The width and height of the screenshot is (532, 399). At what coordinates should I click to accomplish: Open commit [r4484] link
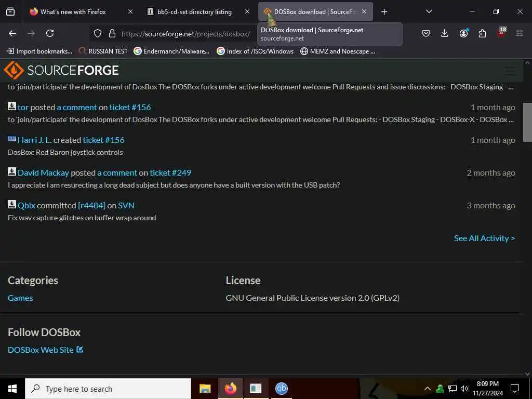[91, 205]
